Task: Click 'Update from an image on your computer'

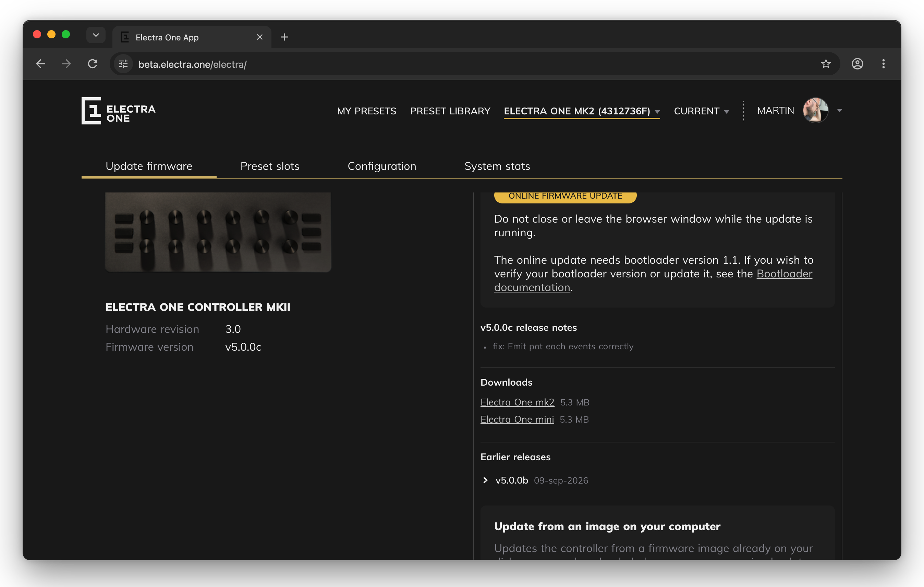Action: click(x=607, y=526)
